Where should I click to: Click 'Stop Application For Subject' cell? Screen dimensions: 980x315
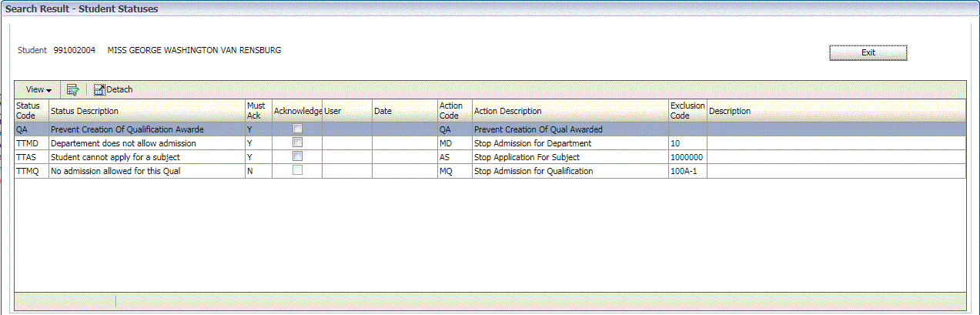[x=570, y=157]
